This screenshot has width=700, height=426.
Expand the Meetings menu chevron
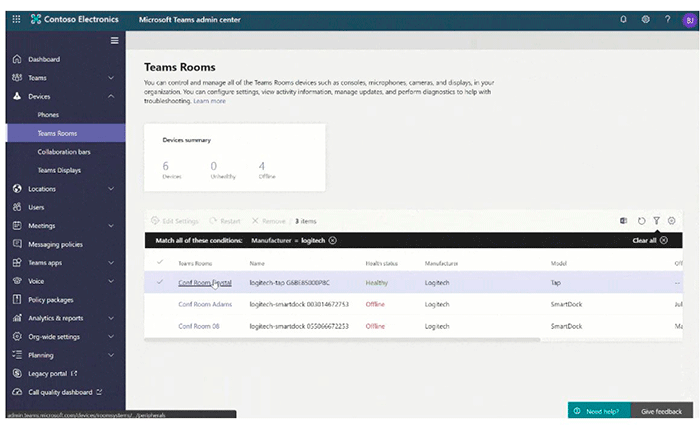pos(111,226)
